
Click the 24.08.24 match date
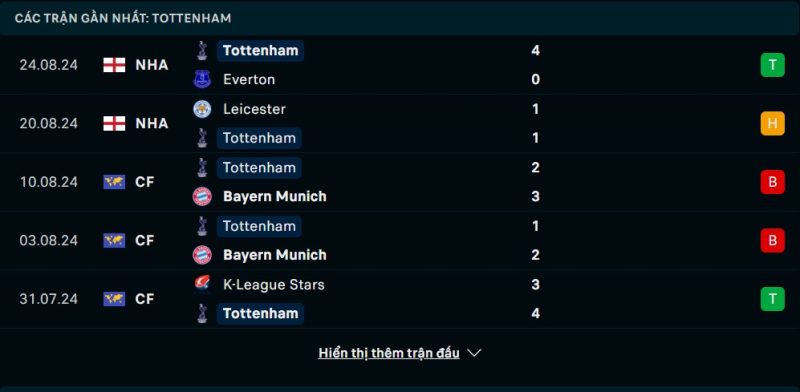(48, 65)
